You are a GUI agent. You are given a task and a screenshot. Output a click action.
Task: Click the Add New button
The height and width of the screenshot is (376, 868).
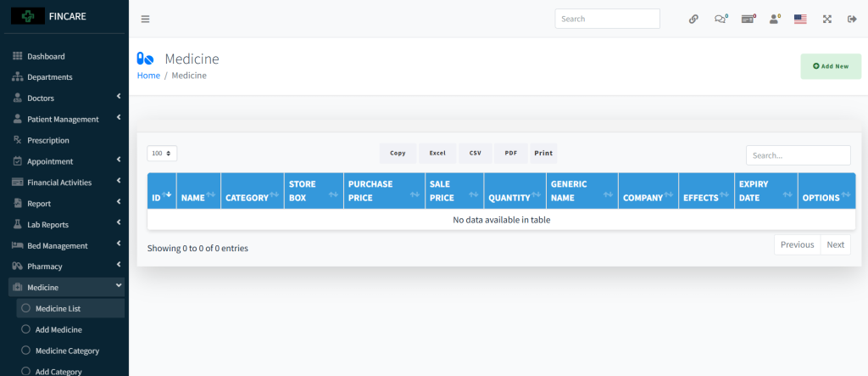pyautogui.click(x=830, y=66)
